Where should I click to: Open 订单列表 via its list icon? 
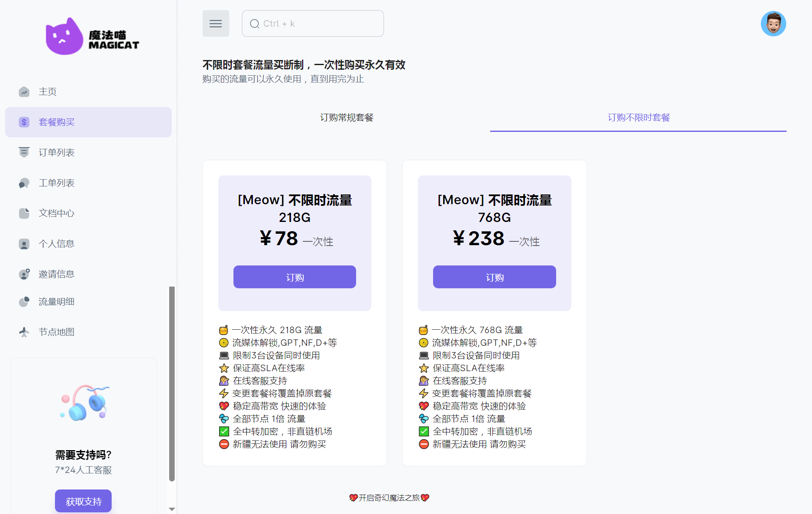[24, 152]
